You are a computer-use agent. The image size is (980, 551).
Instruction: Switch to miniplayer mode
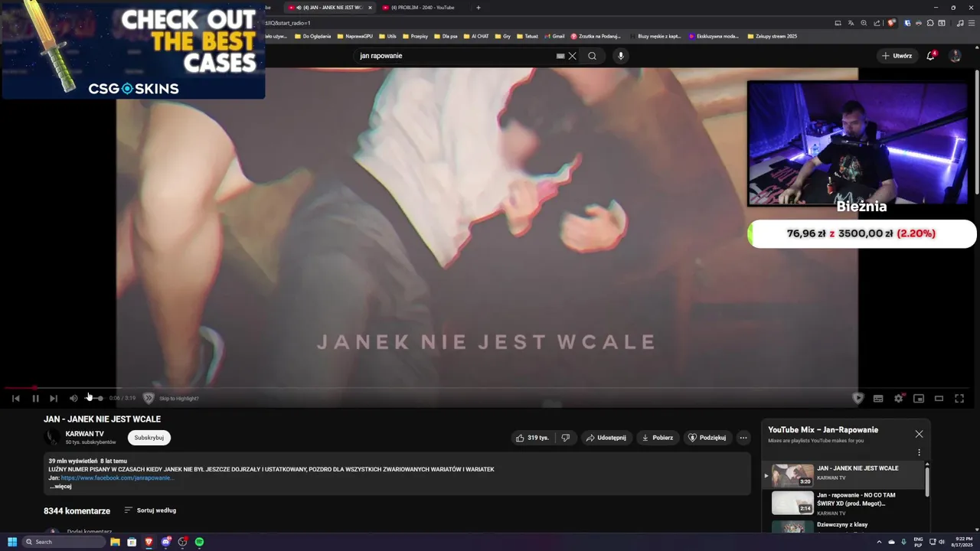[x=919, y=398]
